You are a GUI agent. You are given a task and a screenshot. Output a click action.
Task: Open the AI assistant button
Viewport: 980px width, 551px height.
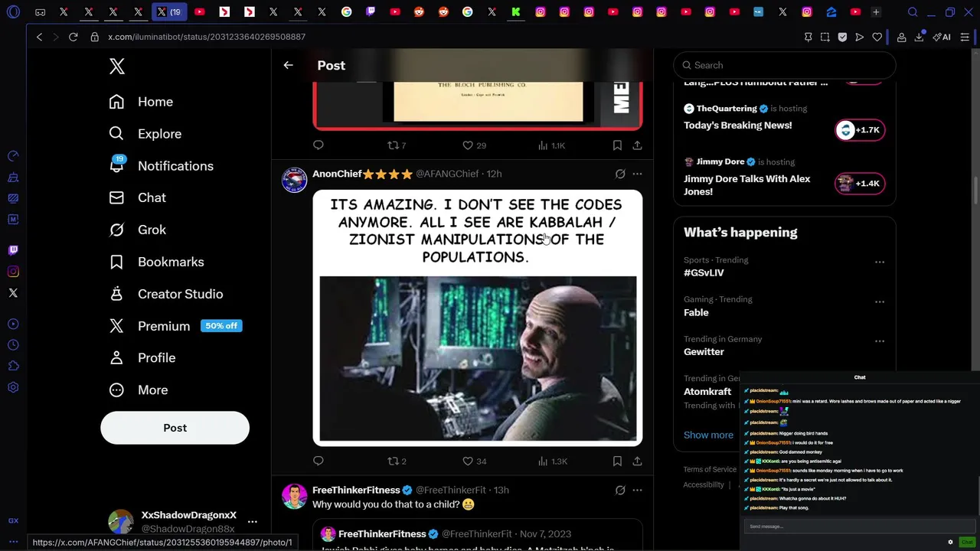pyautogui.click(x=942, y=37)
